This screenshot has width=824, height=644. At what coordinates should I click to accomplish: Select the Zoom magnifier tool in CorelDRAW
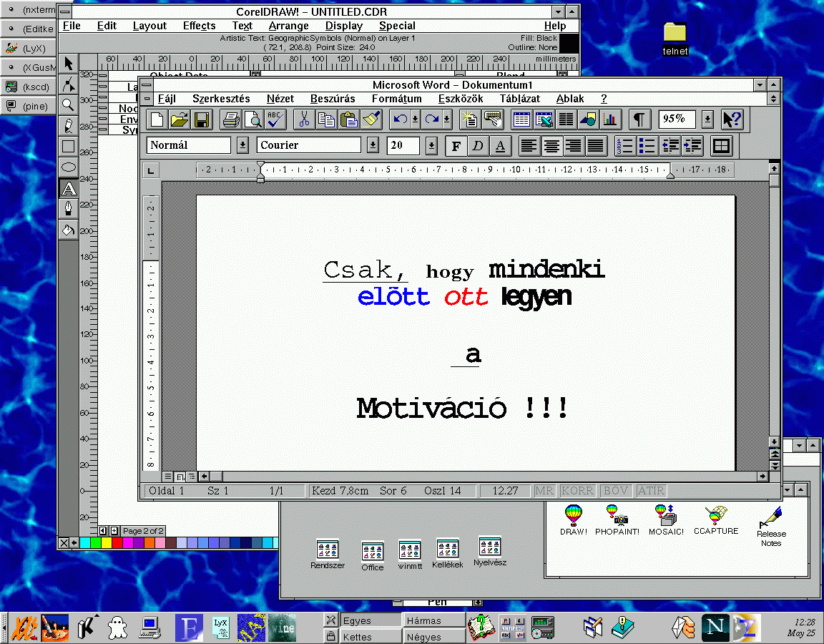point(68,104)
